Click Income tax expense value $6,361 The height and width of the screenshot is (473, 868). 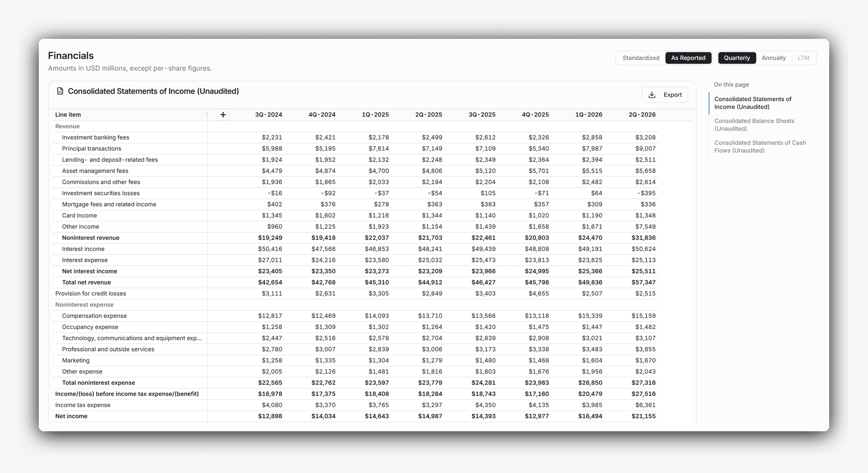(x=645, y=405)
